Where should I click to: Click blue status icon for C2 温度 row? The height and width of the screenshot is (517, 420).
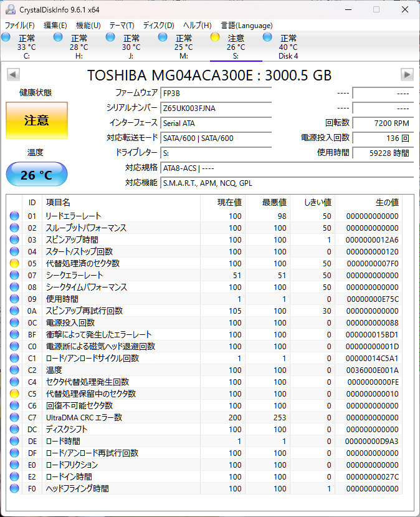[x=14, y=370]
